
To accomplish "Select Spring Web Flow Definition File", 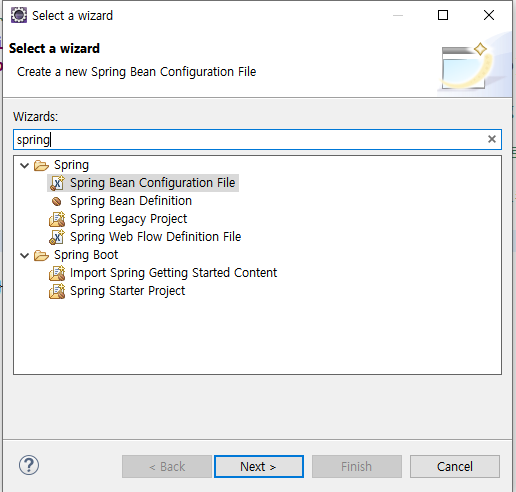I will tap(155, 237).
